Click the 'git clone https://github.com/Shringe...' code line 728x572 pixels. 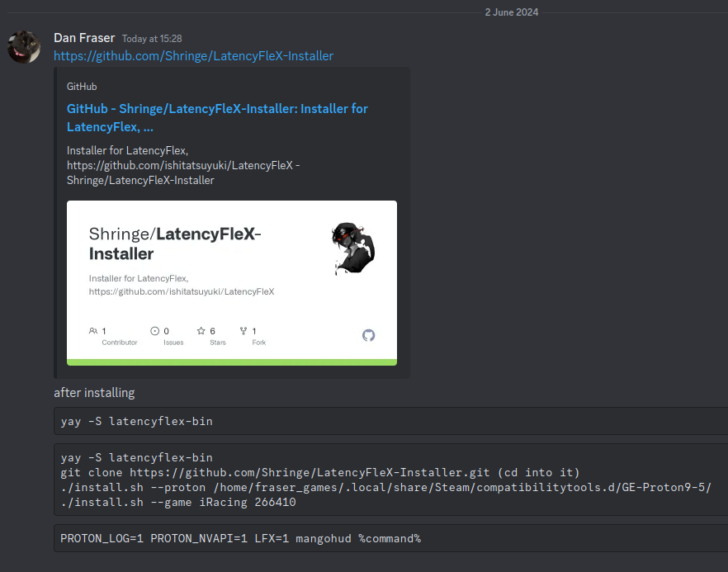pyautogui.click(x=320, y=473)
